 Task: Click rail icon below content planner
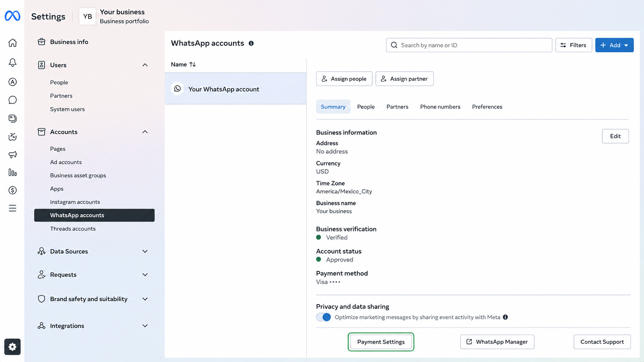[x=12, y=137]
